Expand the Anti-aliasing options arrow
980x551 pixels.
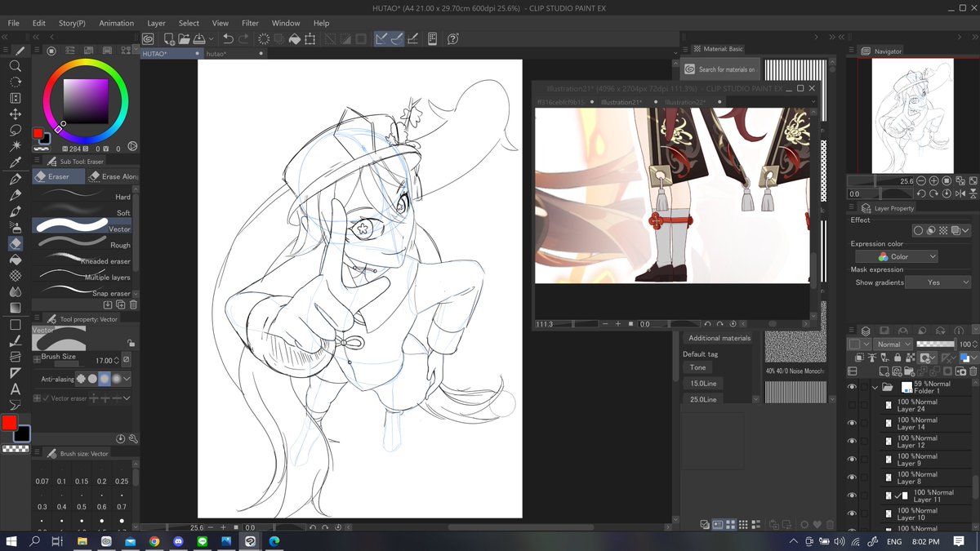click(127, 379)
